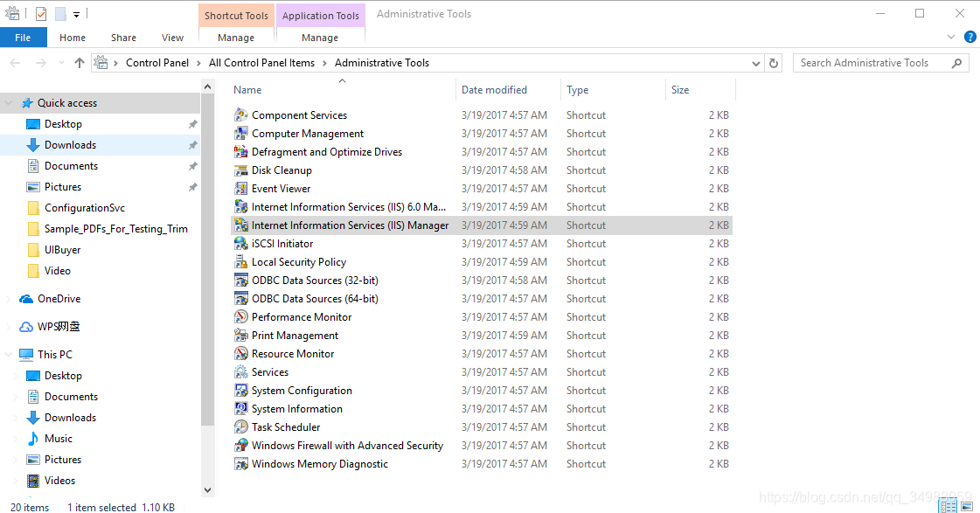The height and width of the screenshot is (513, 980).
Task: Open the View ribbon tab
Action: (x=172, y=38)
